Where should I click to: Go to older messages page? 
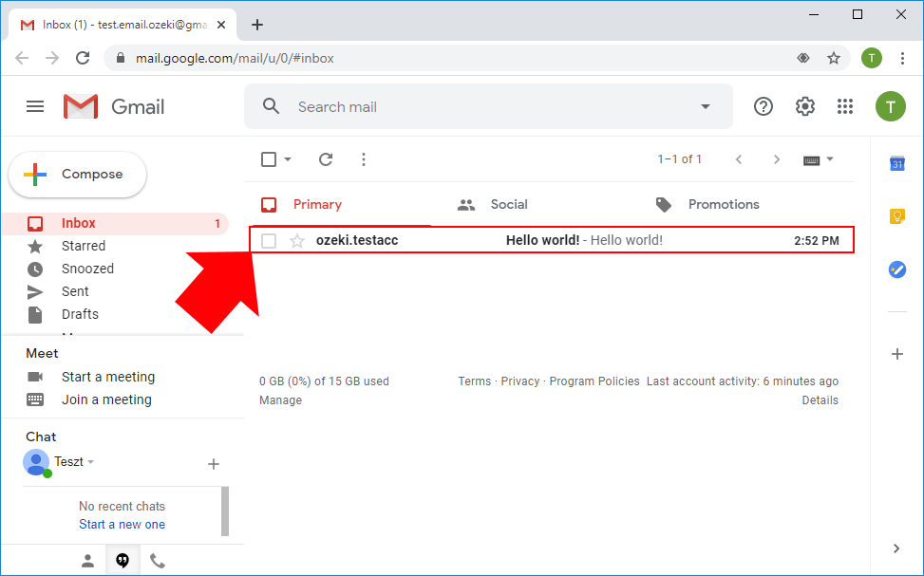777,159
